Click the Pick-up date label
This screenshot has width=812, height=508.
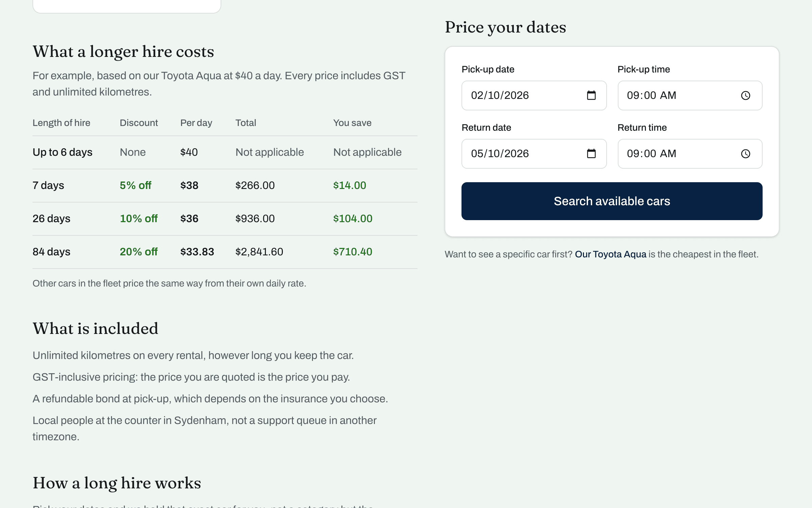coord(488,69)
